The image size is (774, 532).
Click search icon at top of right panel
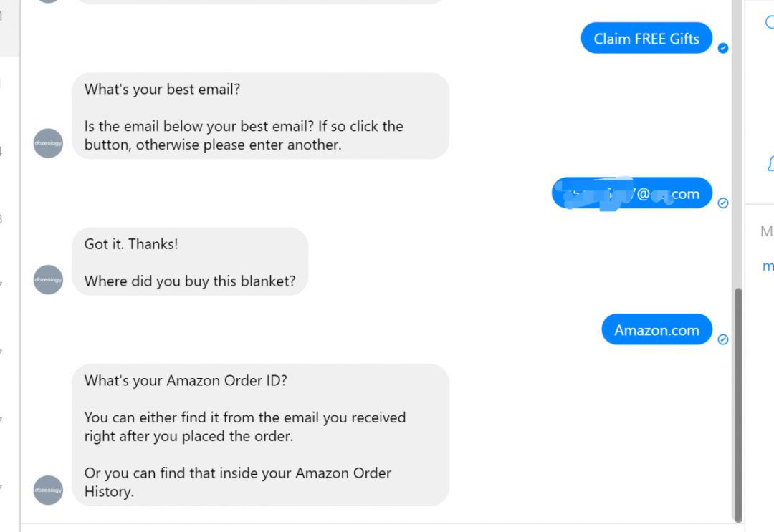770,21
